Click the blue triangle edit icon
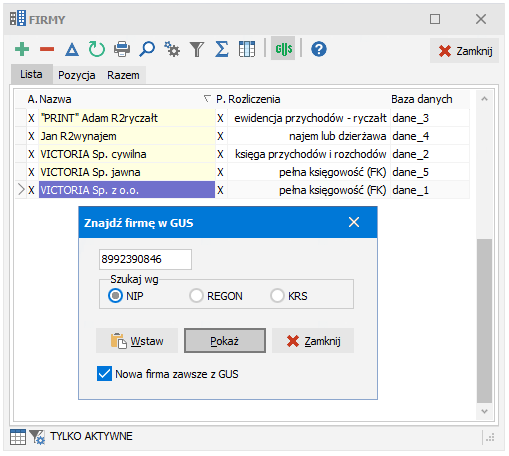 [72, 49]
